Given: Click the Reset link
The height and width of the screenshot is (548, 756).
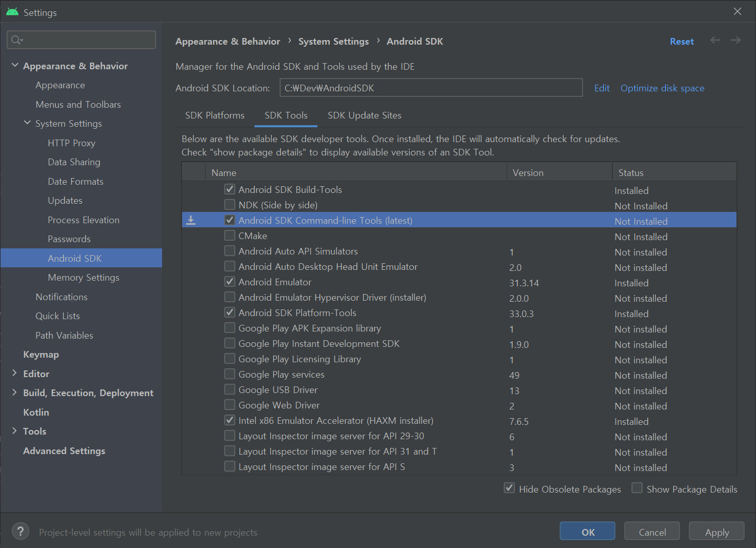Looking at the screenshot, I should [682, 42].
